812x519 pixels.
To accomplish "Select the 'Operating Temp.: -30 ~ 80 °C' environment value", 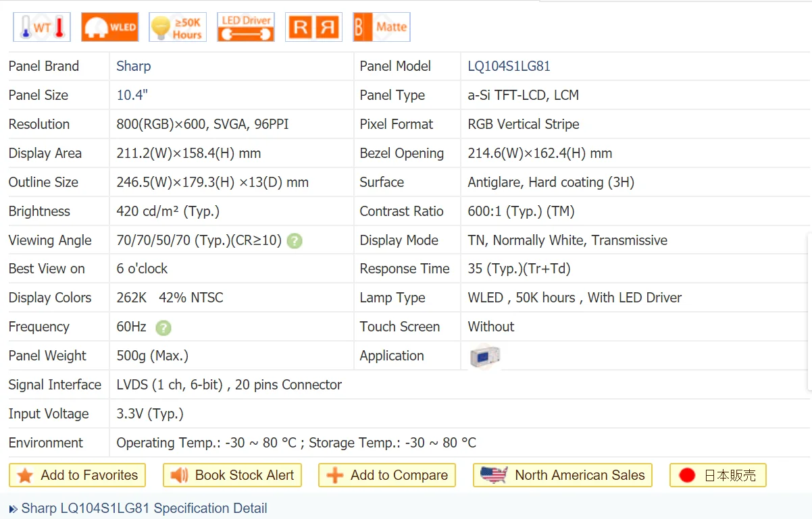I will coord(207,443).
